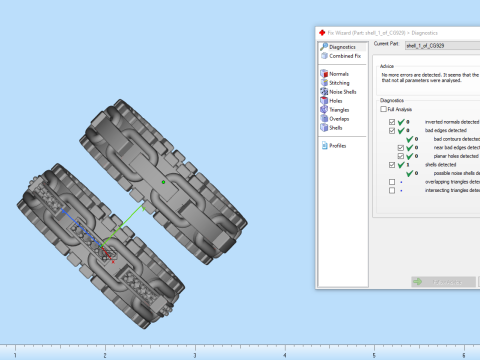
Task: Click the red Fix Wizard title bar icon
Action: [322, 33]
